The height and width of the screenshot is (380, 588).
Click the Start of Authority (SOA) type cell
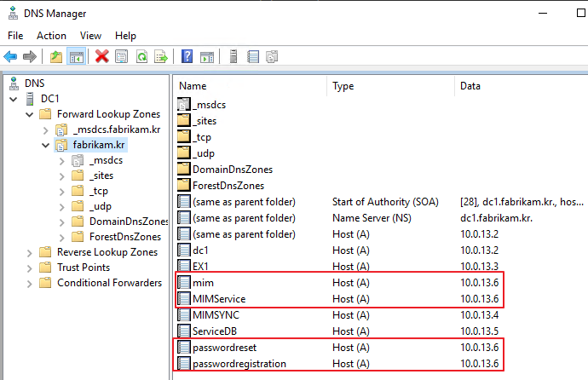(x=385, y=202)
